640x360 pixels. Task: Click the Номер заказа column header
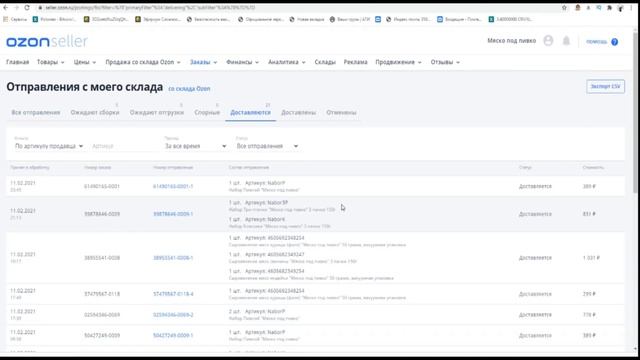click(x=98, y=167)
